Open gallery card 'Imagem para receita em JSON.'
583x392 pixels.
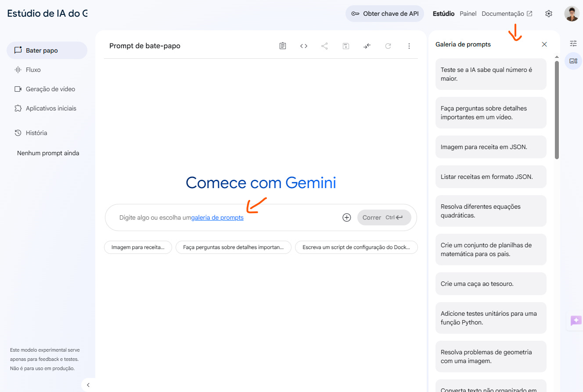pyautogui.click(x=491, y=147)
